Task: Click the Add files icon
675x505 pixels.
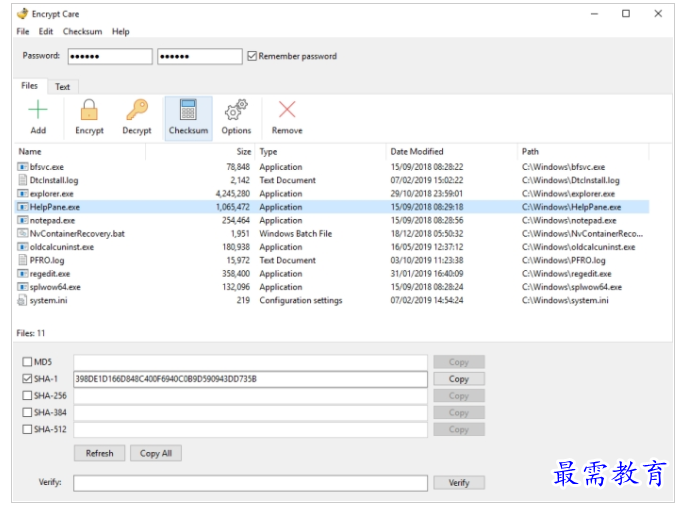Action: tap(38, 110)
